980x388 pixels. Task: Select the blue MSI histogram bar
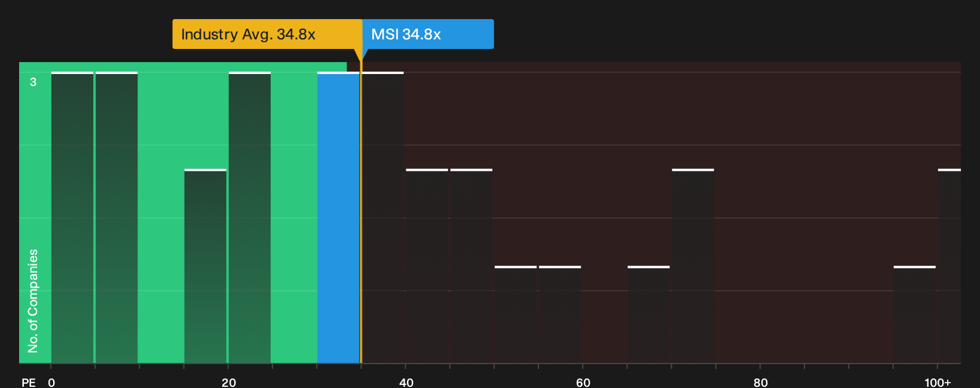[338, 218]
